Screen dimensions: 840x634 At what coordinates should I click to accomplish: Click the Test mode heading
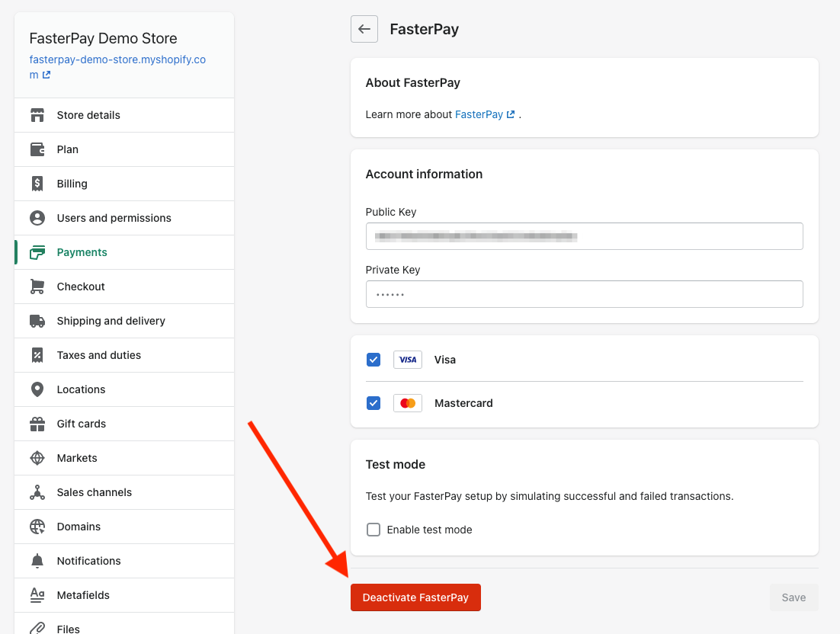click(396, 464)
